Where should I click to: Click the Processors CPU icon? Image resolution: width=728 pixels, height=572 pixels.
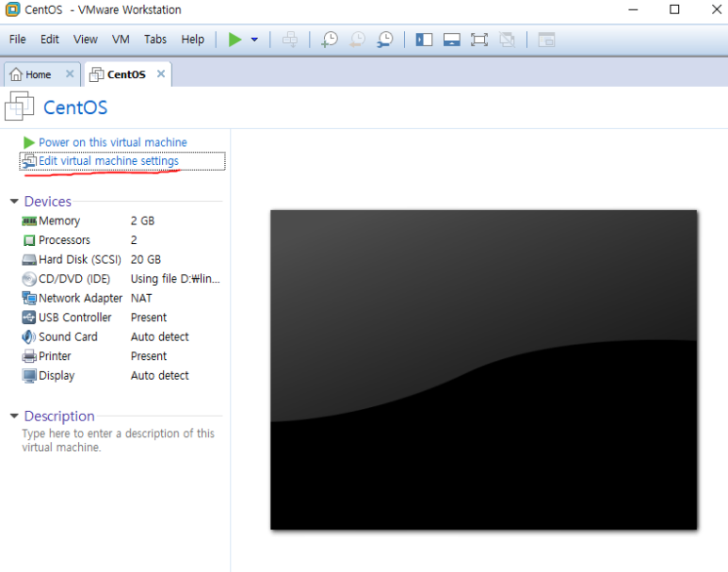29,240
